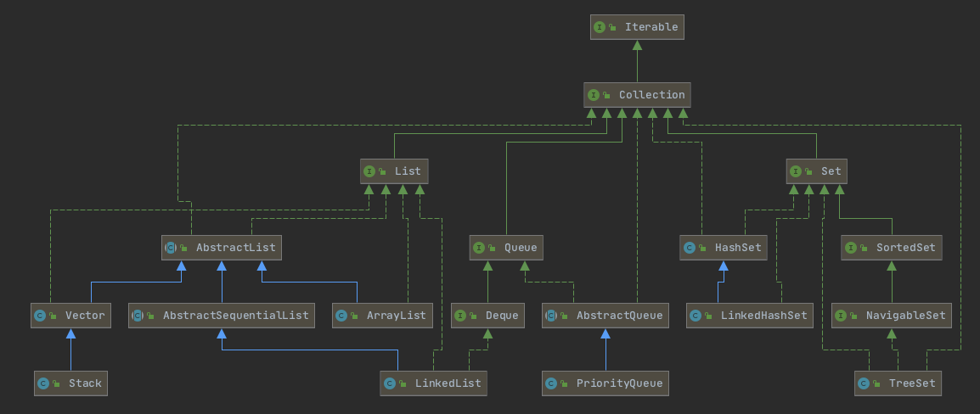Click the abstract class icon on AbstractQueue
The image size is (980, 414).
551,316
